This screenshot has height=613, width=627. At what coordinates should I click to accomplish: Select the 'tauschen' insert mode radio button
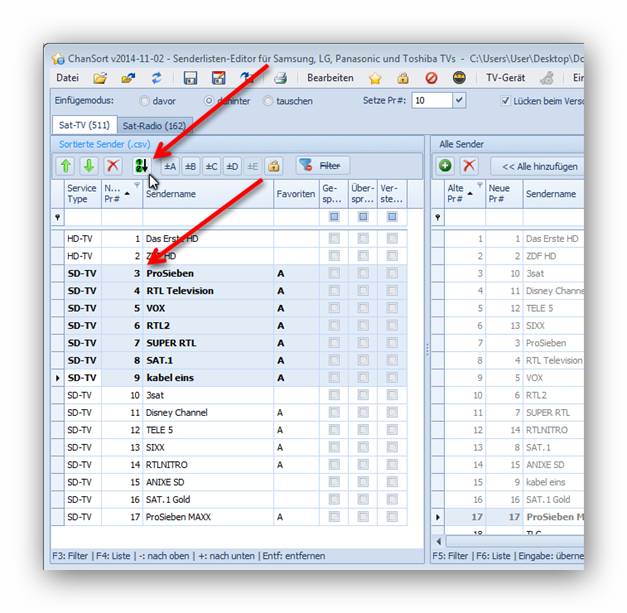coord(268,101)
